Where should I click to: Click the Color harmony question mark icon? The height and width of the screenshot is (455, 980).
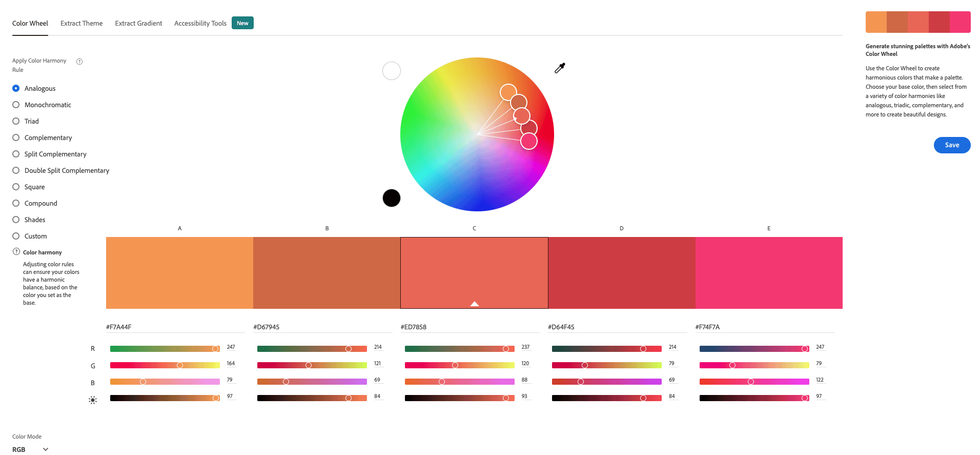16,252
